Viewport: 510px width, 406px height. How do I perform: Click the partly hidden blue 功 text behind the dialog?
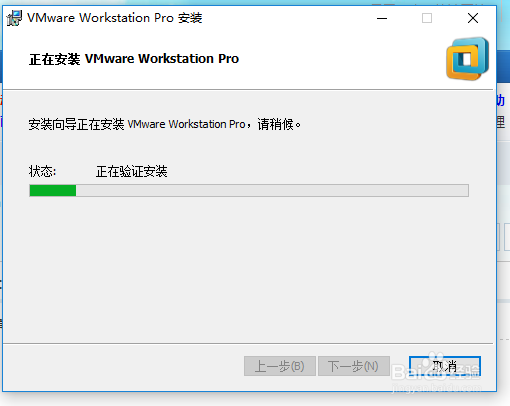click(501, 100)
